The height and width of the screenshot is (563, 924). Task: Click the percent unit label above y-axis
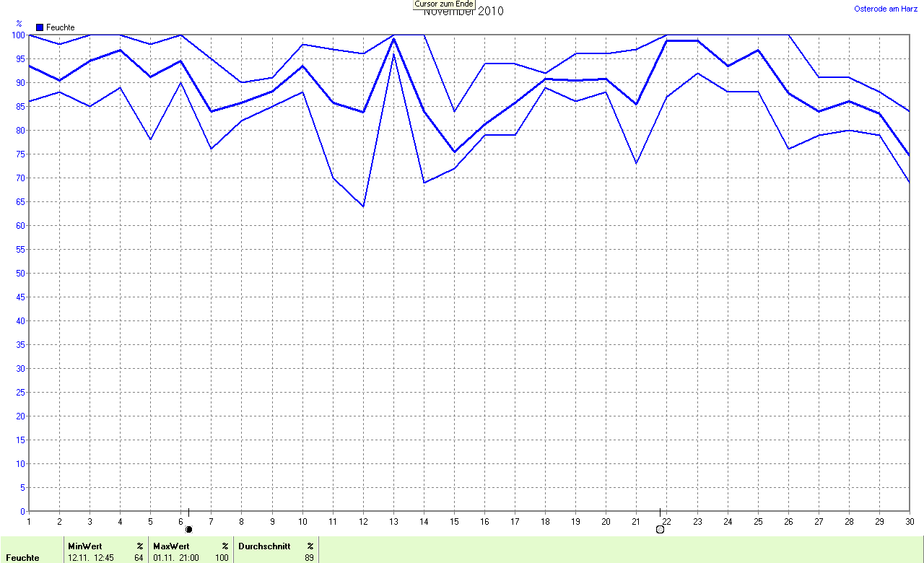(x=19, y=24)
